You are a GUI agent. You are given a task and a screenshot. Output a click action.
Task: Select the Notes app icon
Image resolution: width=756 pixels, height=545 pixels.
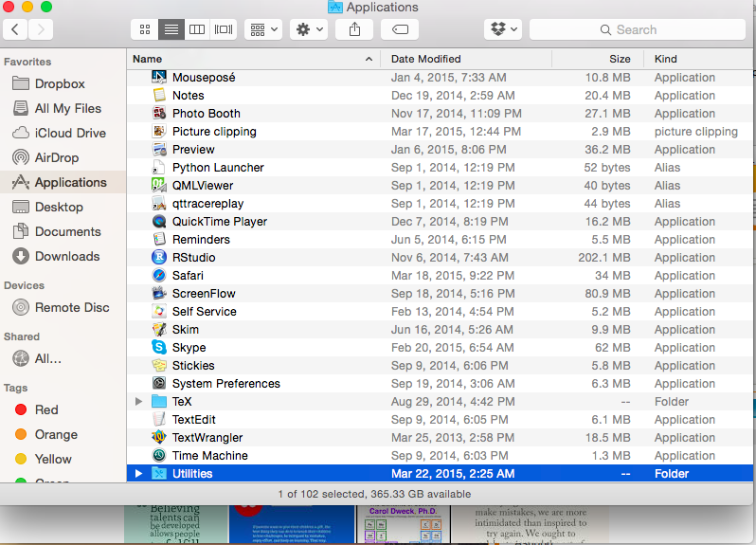pyautogui.click(x=159, y=95)
